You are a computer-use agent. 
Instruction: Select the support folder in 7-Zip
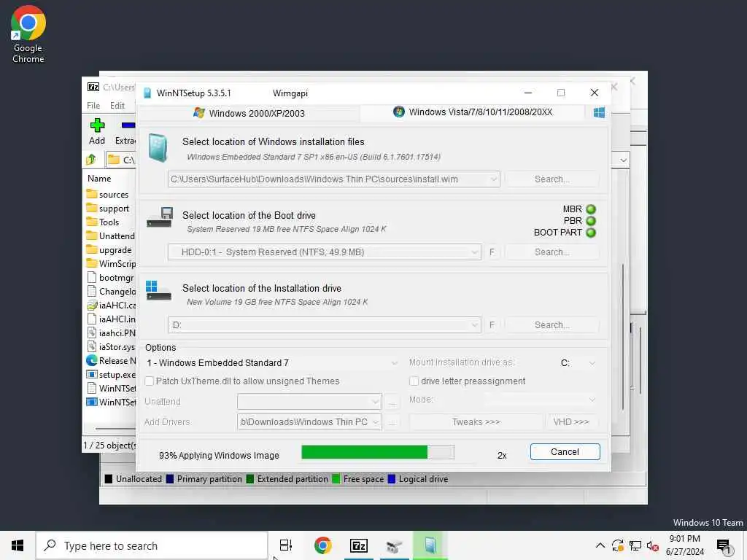pos(108,208)
